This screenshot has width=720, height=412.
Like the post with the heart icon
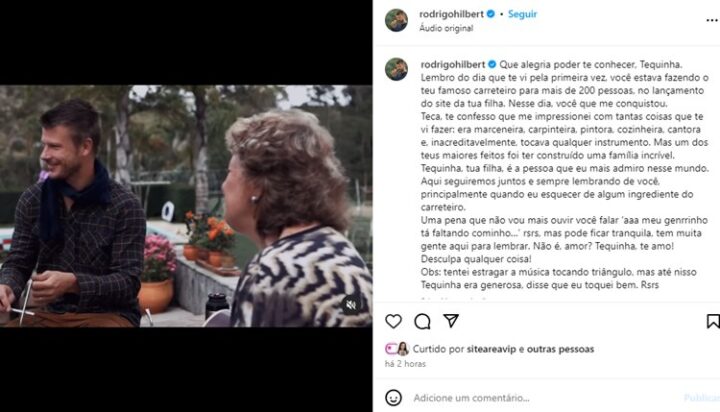tap(394, 322)
